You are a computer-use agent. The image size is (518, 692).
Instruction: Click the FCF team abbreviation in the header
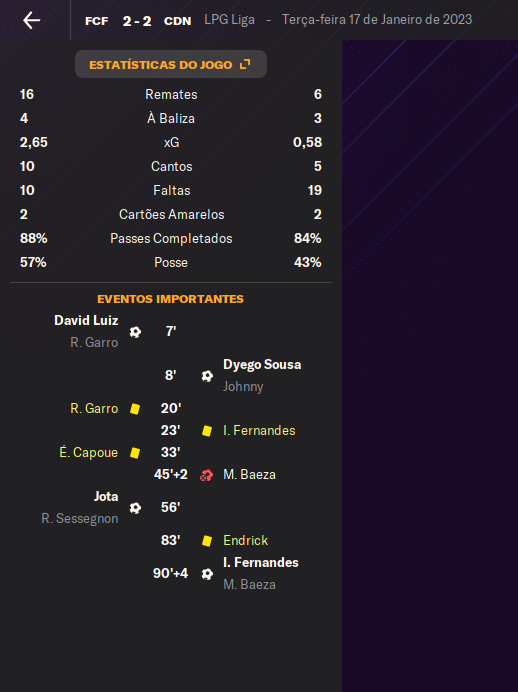(97, 21)
